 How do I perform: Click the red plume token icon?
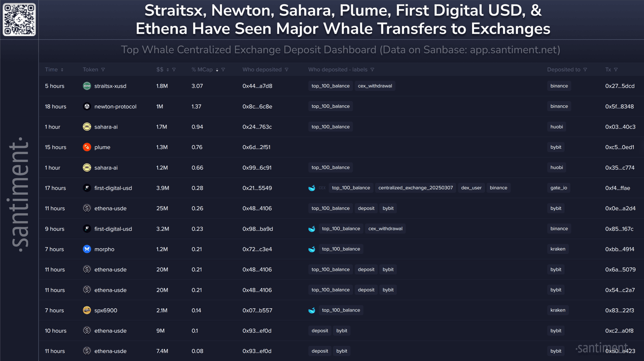[x=87, y=147]
